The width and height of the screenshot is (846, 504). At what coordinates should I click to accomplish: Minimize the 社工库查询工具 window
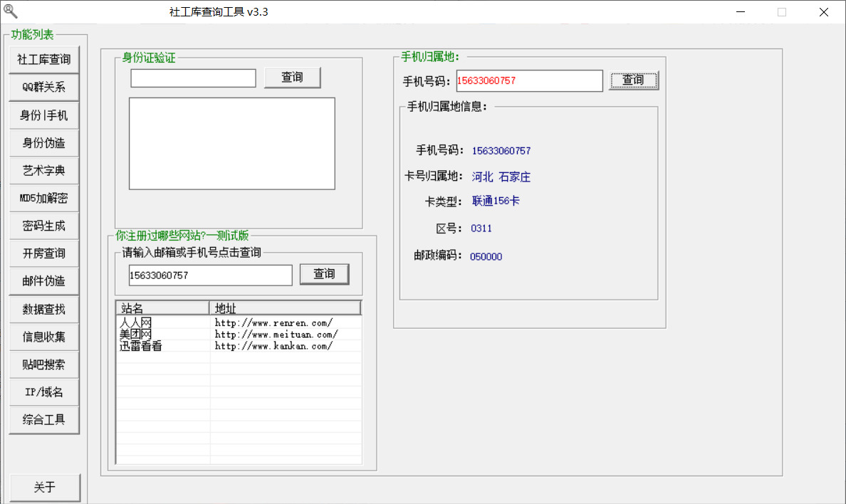pos(741,12)
